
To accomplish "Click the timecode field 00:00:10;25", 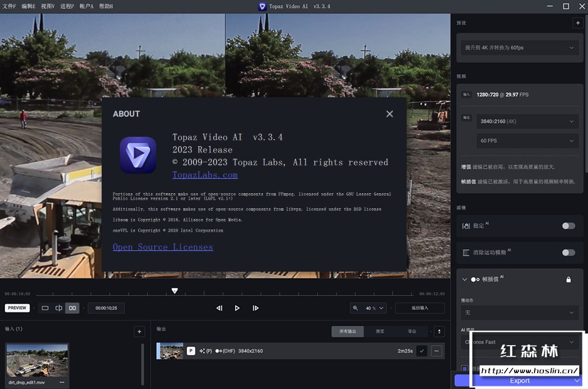I will click(x=106, y=308).
